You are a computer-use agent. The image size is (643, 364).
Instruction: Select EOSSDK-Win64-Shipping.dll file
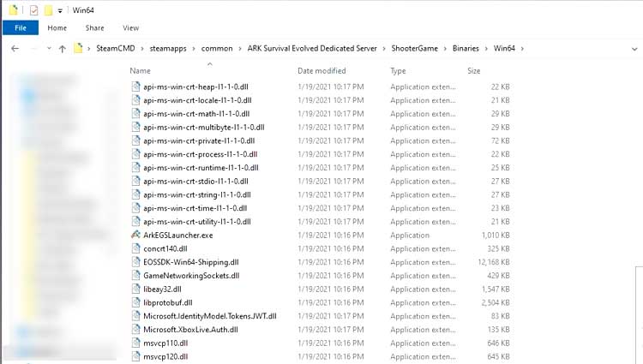(x=190, y=262)
